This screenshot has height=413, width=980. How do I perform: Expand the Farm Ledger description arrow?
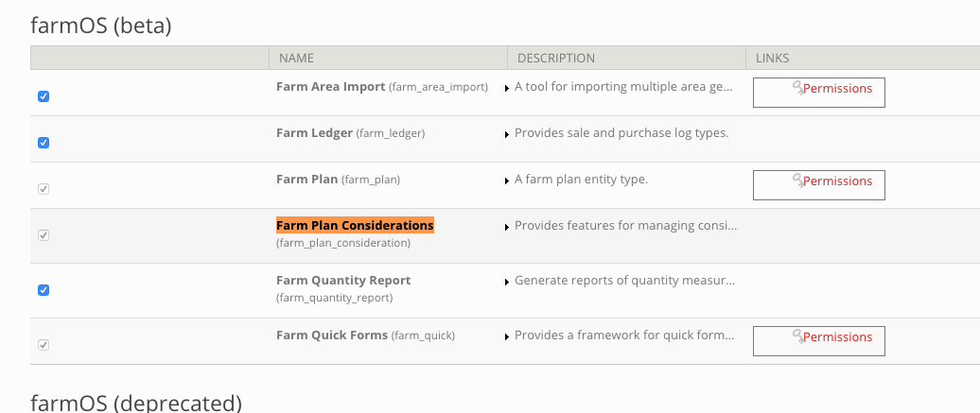tap(508, 134)
